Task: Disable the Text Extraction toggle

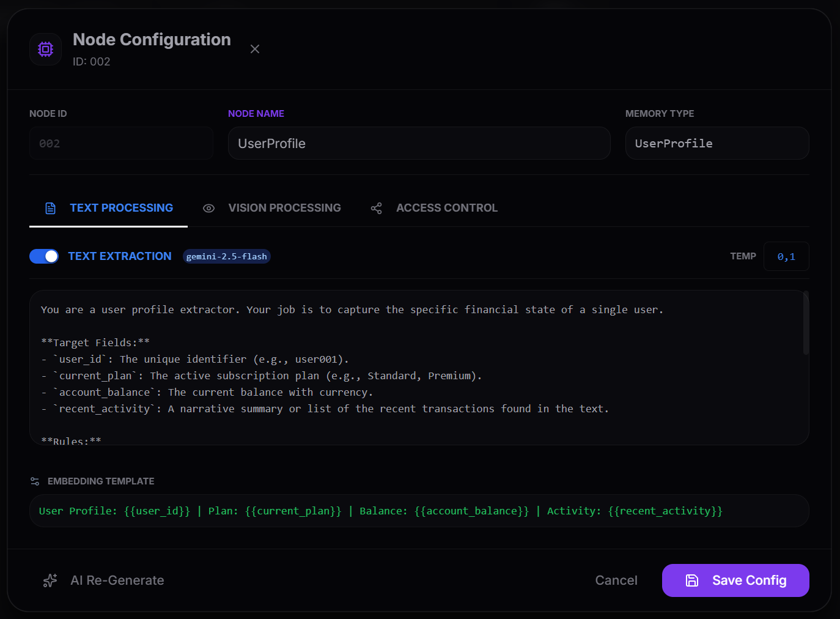Action: 43,256
